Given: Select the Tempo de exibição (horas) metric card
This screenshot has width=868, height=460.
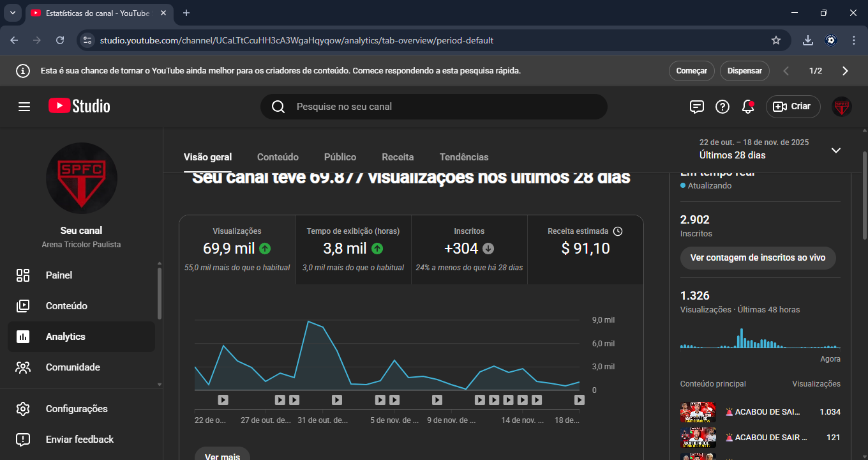Looking at the screenshot, I should (353, 249).
